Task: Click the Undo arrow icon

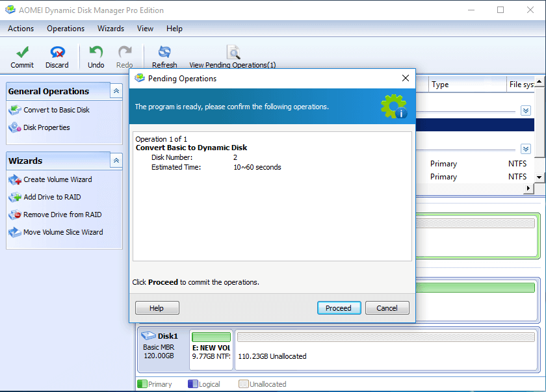Action: [x=96, y=52]
